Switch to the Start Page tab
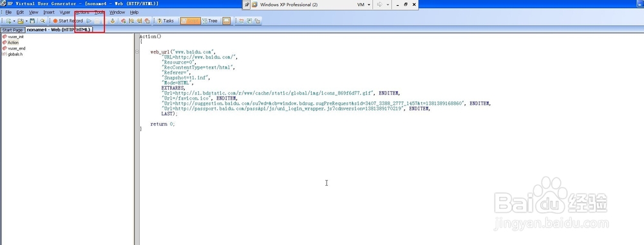 pyautogui.click(x=12, y=30)
